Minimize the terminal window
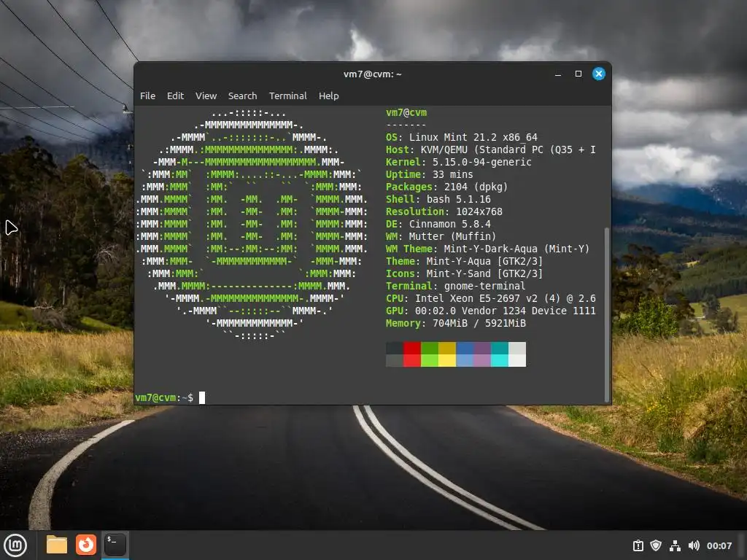The height and width of the screenshot is (560, 747). (558, 74)
